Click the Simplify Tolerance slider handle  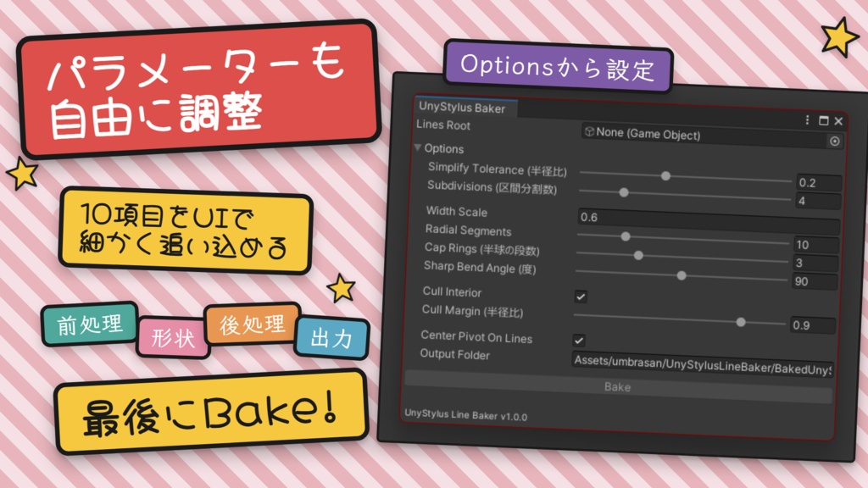coord(666,176)
